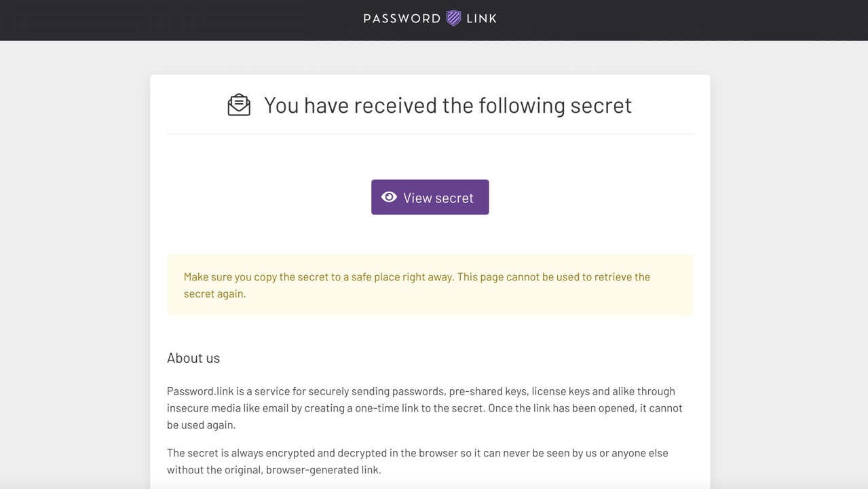
Task: Click the LINK word in header logo
Action: coord(482,19)
